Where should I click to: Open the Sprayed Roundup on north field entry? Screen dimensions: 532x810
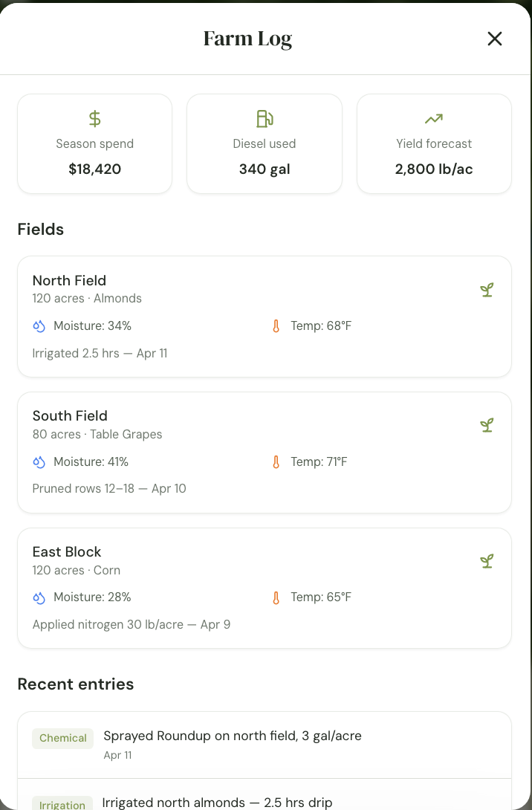tap(233, 736)
